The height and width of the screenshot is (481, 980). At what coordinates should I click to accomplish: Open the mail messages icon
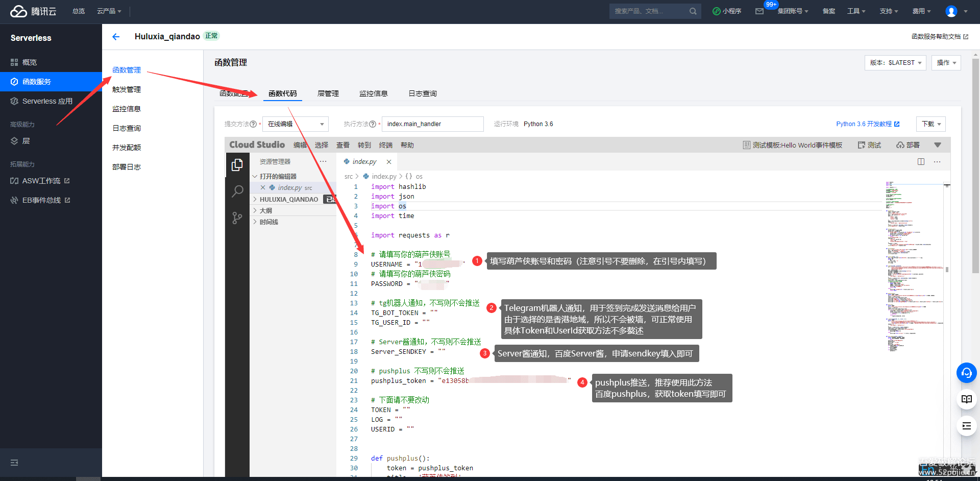tap(759, 11)
